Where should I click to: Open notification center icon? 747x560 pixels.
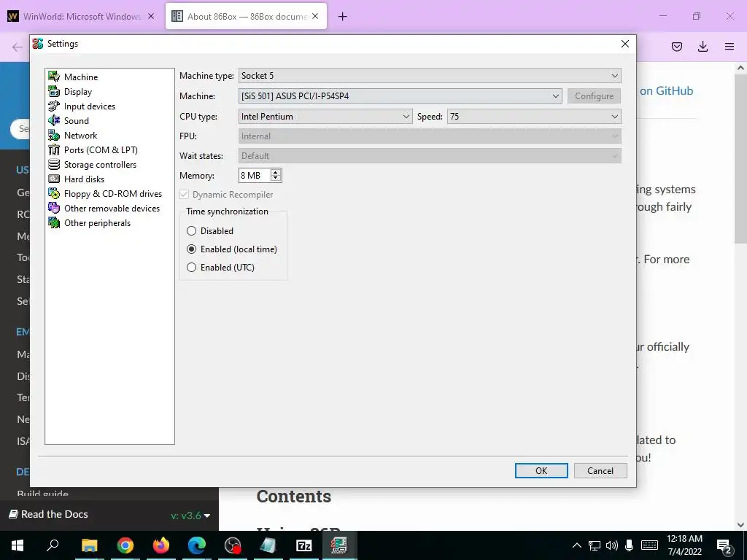pyautogui.click(x=724, y=546)
